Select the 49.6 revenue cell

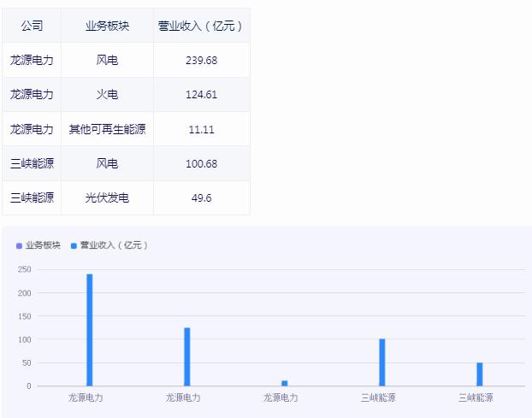click(201, 197)
